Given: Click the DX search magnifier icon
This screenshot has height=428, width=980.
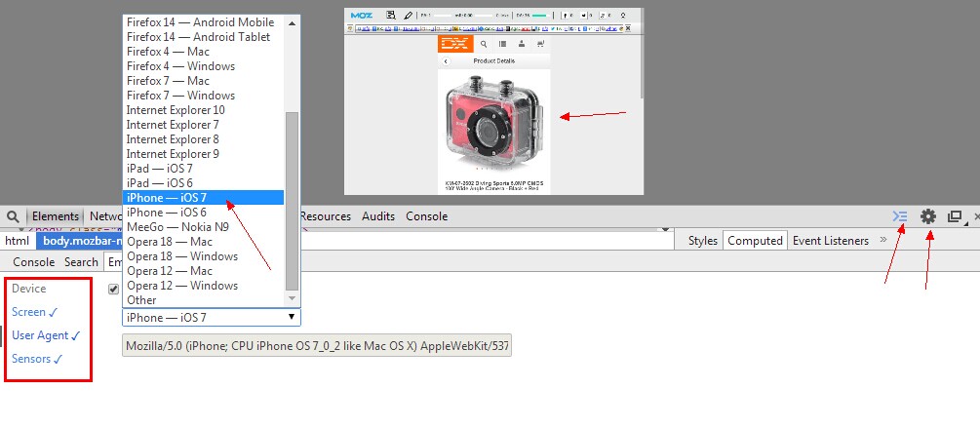Looking at the screenshot, I should pos(484,44).
